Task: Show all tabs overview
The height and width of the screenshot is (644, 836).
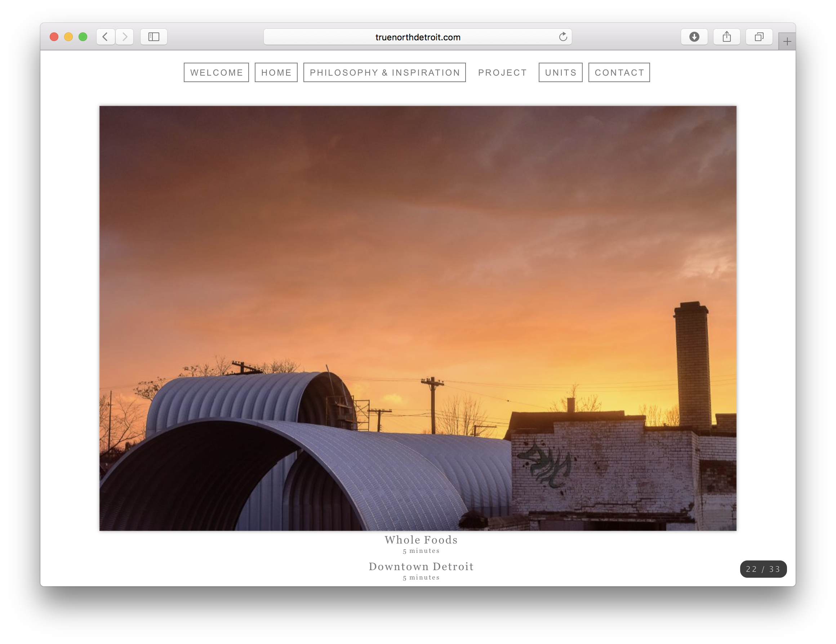Action: point(759,37)
